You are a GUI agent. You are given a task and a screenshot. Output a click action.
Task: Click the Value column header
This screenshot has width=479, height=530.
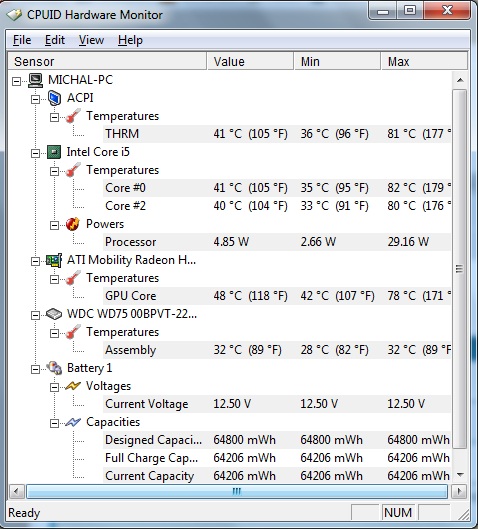[250, 62]
